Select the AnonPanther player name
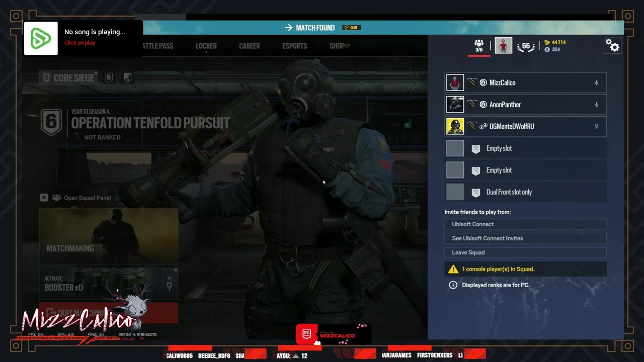This screenshot has height=362, width=644. point(505,105)
